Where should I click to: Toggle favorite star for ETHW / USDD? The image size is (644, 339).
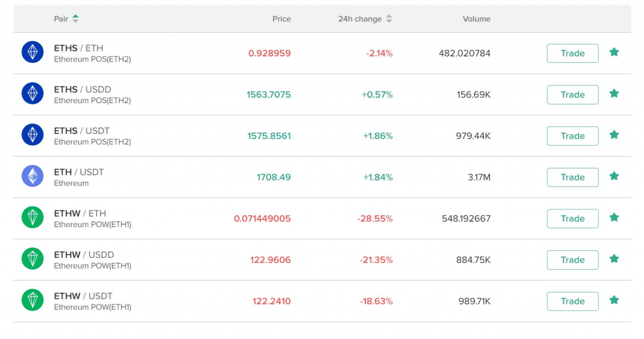click(x=614, y=259)
